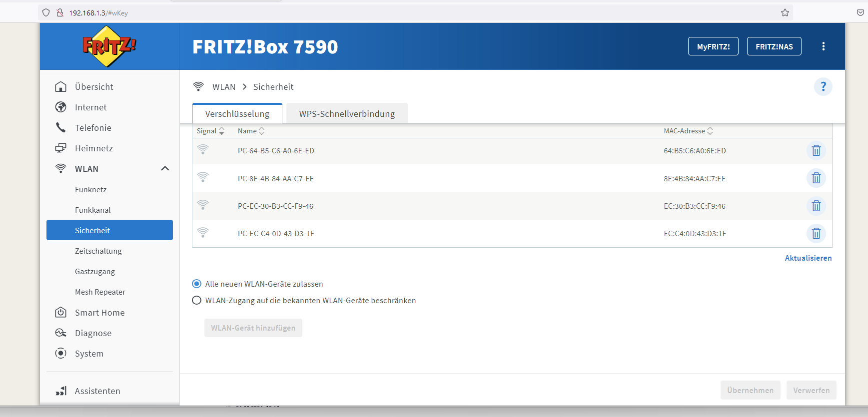Image resolution: width=868 pixels, height=417 pixels.
Task: Sort the table by Name column
Action: 251,131
